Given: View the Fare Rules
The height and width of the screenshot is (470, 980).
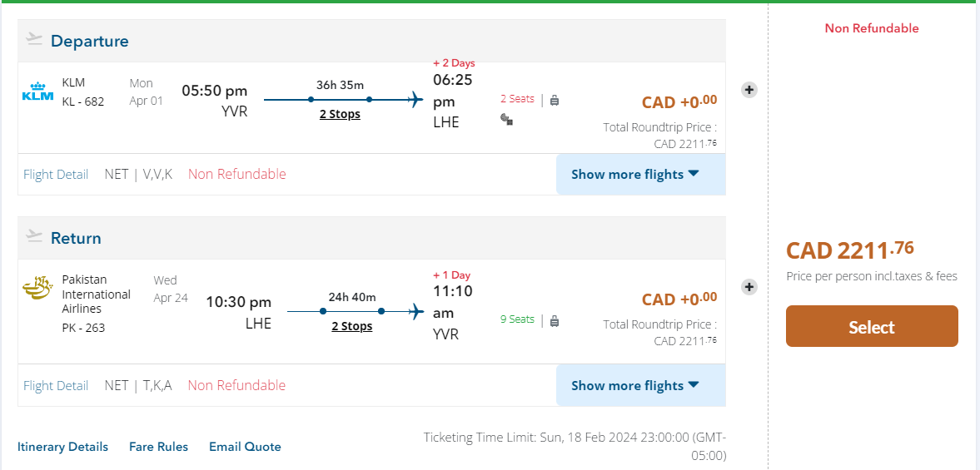Looking at the screenshot, I should pos(158,447).
